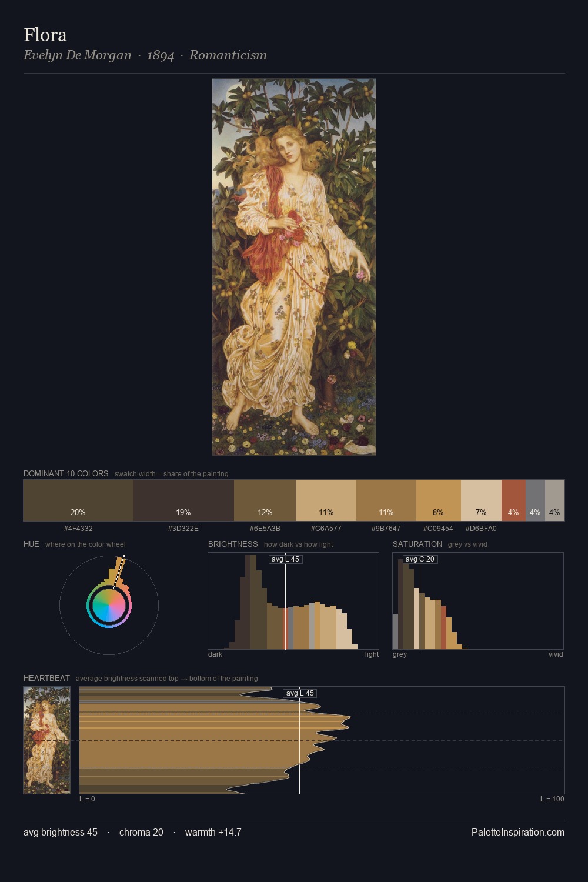The image size is (588, 882).
Task: Click the 'DOMINANT 10 COLORS' heading
Action: [66, 473]
